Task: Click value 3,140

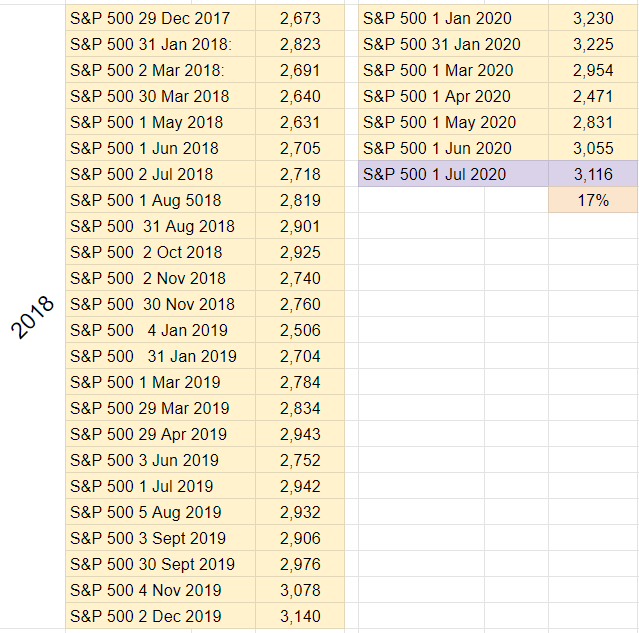Action: click(300, 616)
